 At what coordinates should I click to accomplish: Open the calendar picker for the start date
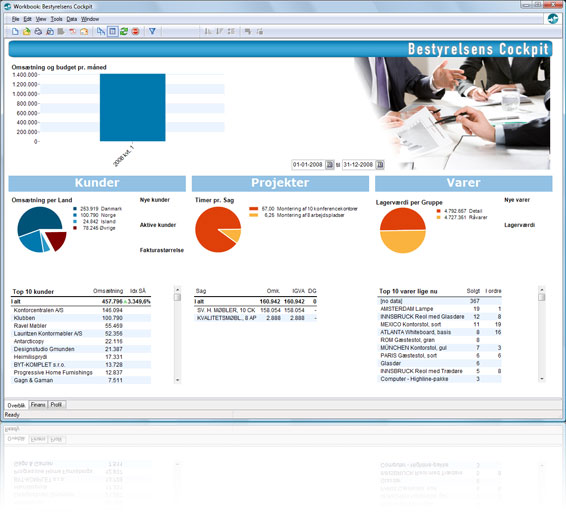pyautogui.click(x=329, y=165)
